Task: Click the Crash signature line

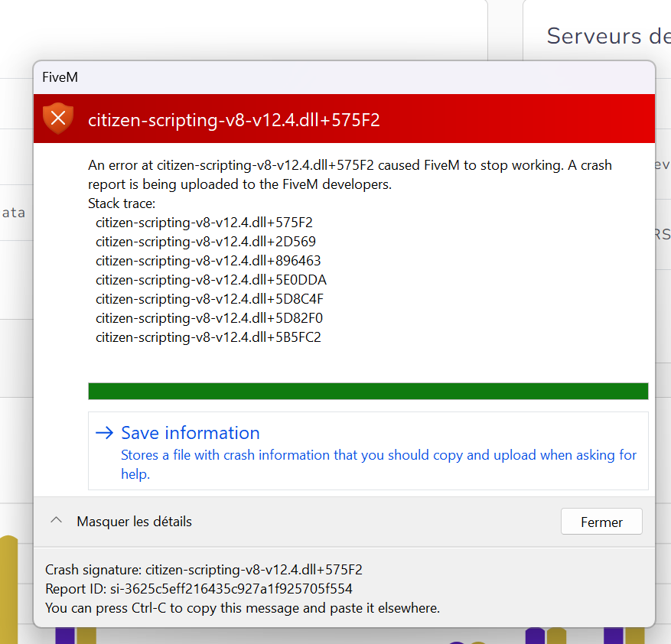Action: [x=204, y=570]
